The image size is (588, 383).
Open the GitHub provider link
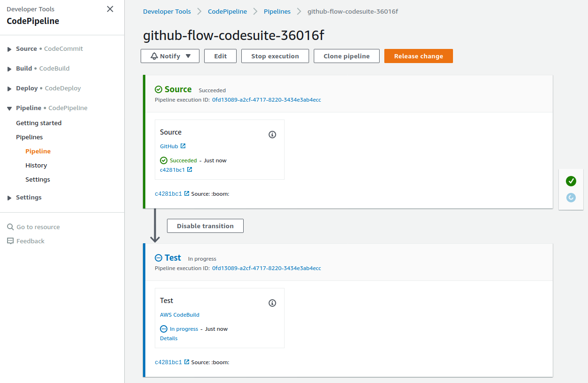click(169, 146)
